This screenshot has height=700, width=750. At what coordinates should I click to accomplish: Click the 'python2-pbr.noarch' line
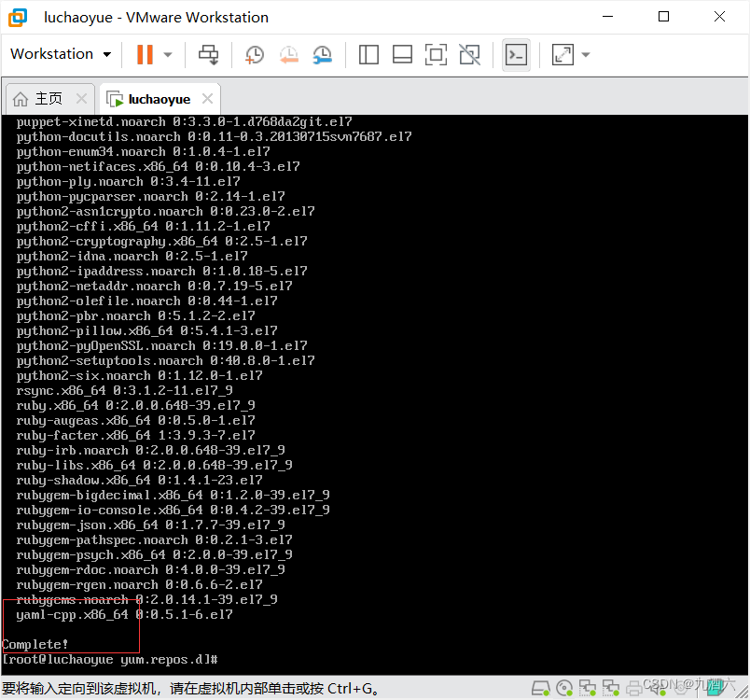tap(136, 316)
